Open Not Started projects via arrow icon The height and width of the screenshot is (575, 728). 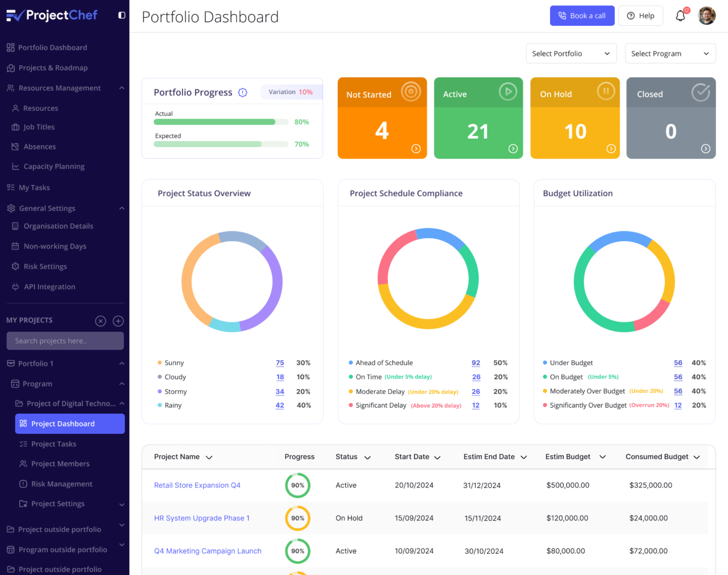[416, 149]
